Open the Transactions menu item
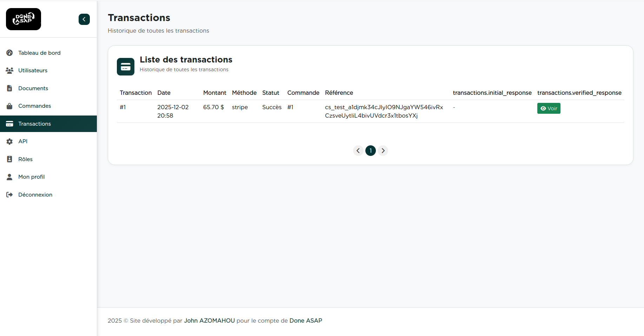This screenshot has width=644, height=336. click(x=34, y=124)
